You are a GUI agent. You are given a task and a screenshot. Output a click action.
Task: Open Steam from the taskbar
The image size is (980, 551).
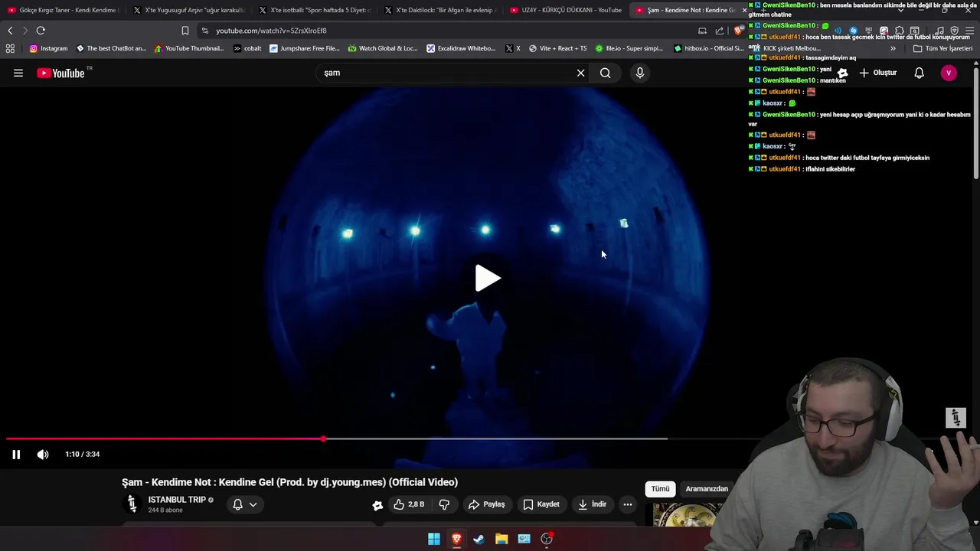coord(479,539)
